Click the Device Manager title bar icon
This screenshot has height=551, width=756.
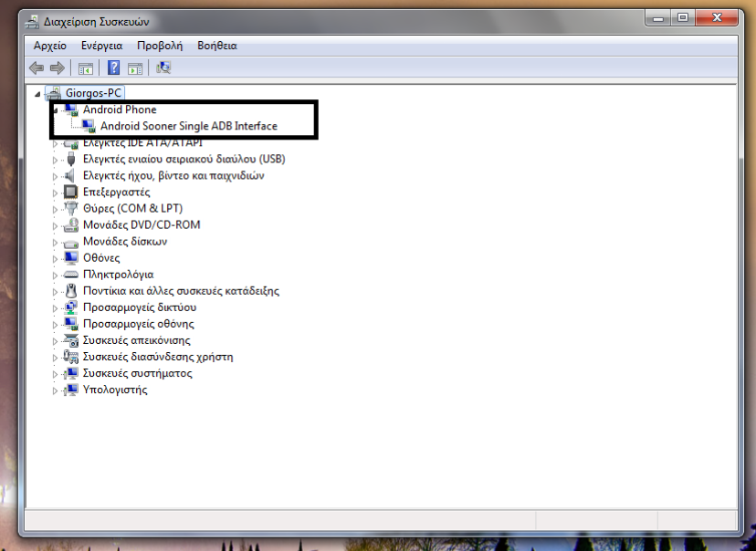[x=32, y=22]
